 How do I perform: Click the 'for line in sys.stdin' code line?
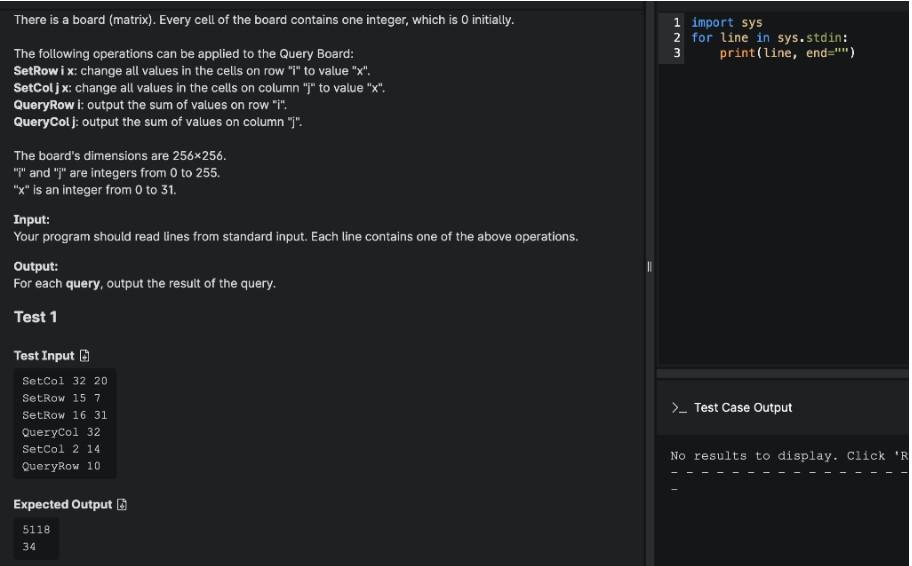click(x=770, y=38)
